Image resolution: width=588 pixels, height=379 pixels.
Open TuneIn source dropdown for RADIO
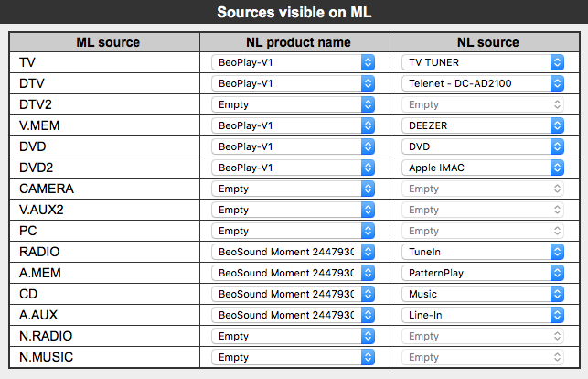(483, 252)
